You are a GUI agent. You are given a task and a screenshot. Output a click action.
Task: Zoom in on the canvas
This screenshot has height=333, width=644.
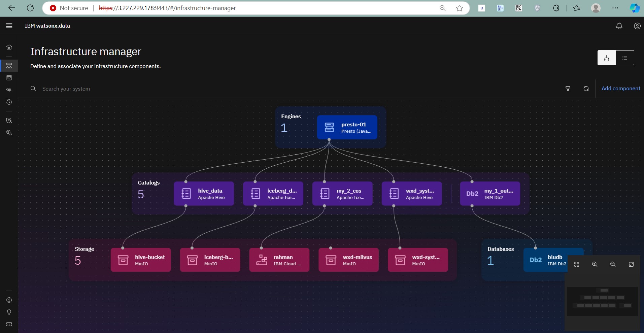(595, 264)
